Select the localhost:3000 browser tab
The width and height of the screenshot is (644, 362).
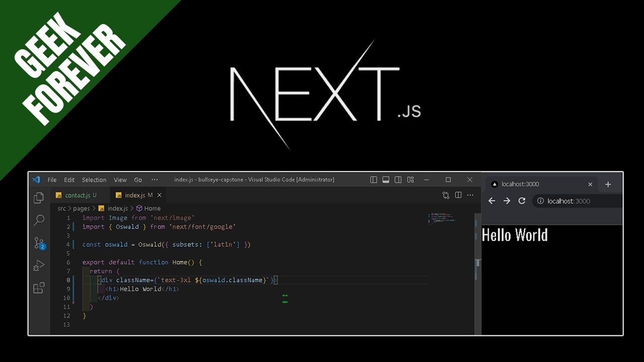click(x=542, y=184)
